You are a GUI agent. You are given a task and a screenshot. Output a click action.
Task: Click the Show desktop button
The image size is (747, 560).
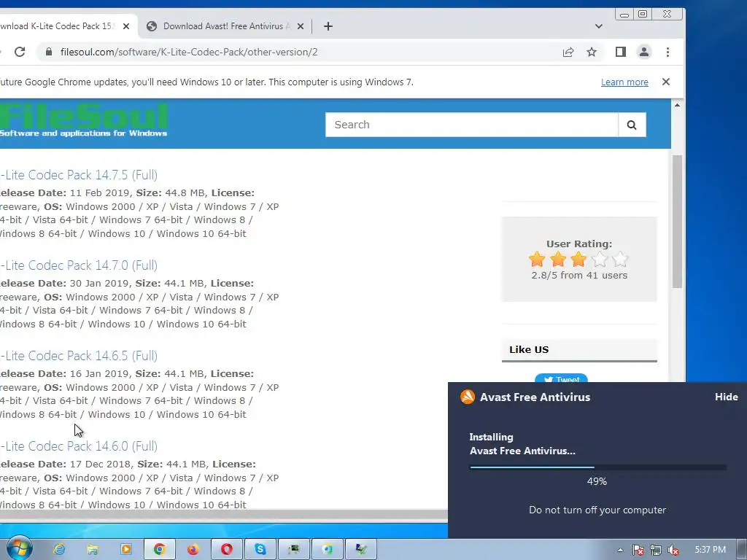(742, 550)
